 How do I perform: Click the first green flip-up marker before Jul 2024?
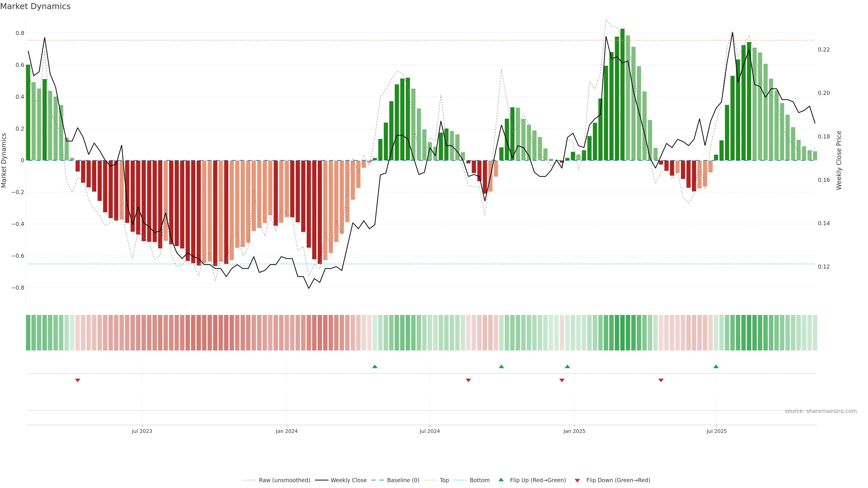[375, 366]
